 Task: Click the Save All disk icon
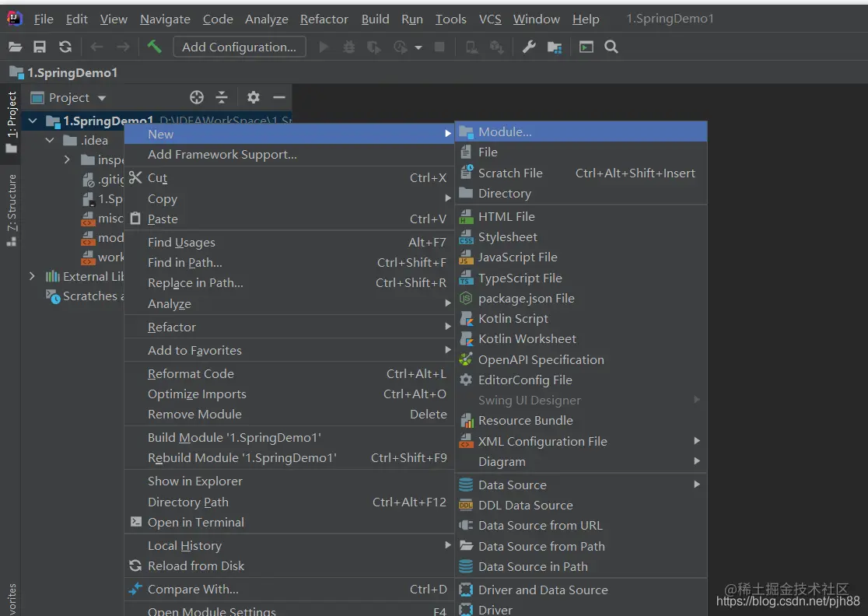point(40,47)
